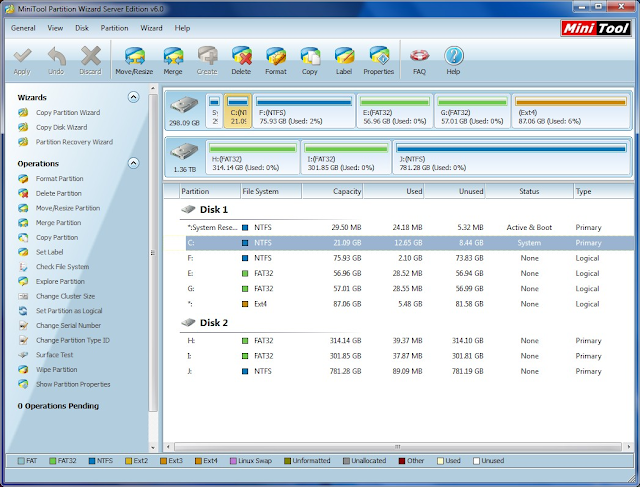Sort by Status column header

[x=529, y=191]
